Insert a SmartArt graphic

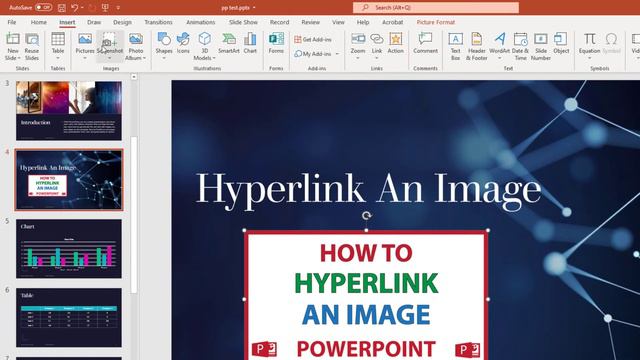pyautogui.click(x=229, y=43)
